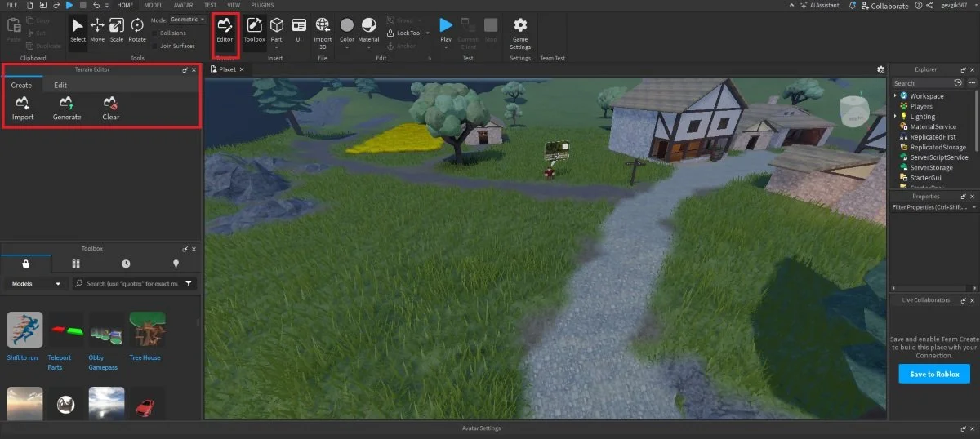
Task: Open the Terrain Editor tool
Action: 225,29
